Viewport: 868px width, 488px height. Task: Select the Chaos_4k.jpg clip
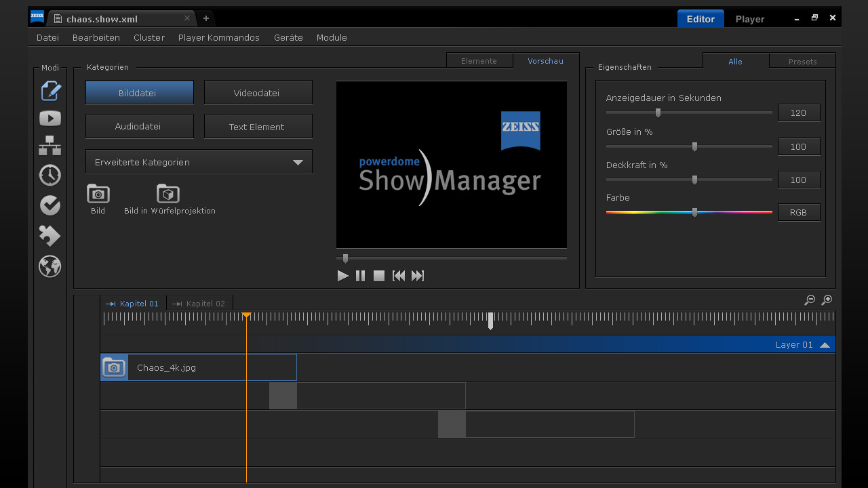coord(199,367)
